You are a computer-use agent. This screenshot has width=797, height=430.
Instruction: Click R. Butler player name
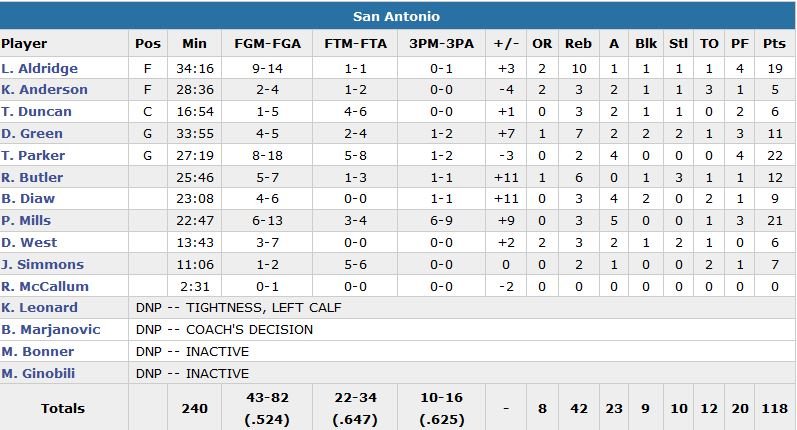click(32, 178)
